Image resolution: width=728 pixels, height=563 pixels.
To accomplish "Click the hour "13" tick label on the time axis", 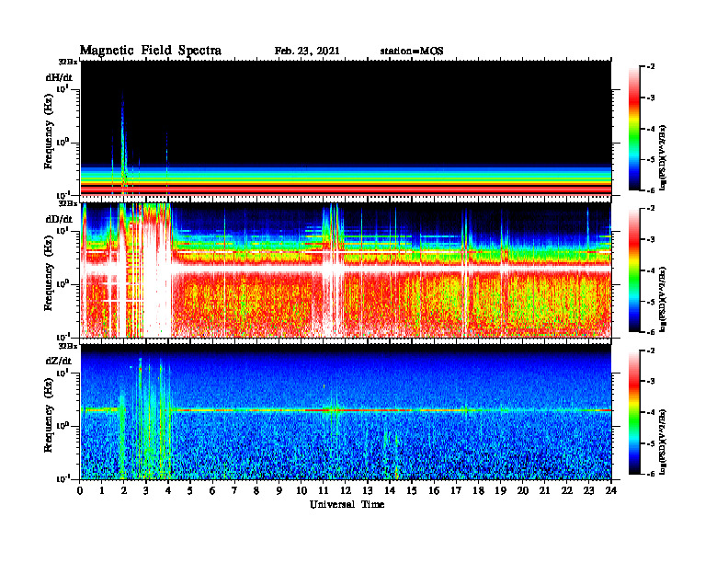I will coord(368,490).
